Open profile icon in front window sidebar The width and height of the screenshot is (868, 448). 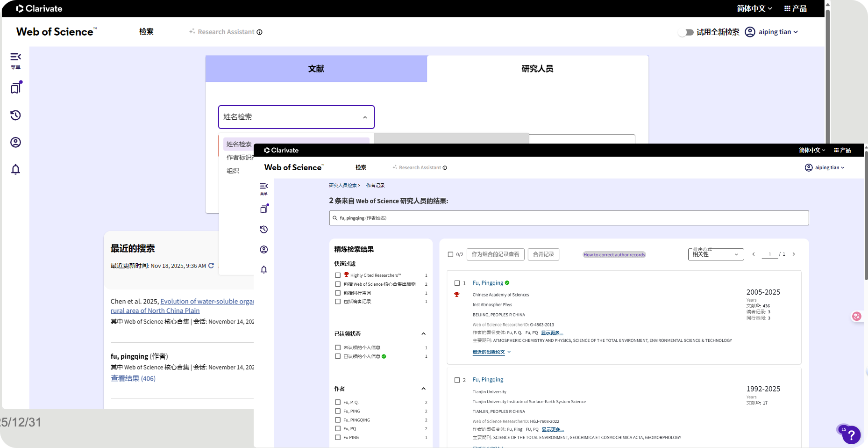[264, 249]
